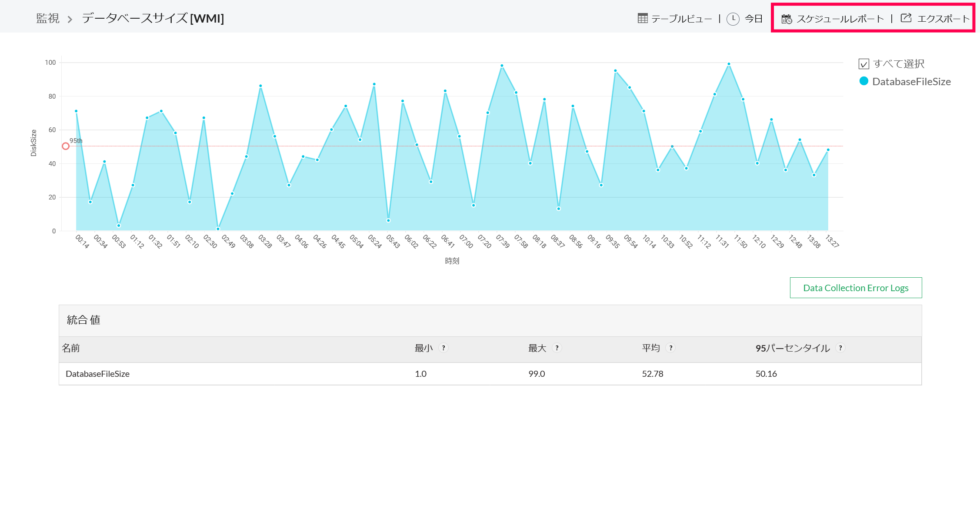Open the スケジュールレポート option
The width and height of the screenshot is (980, 515).
click(840, 19)
